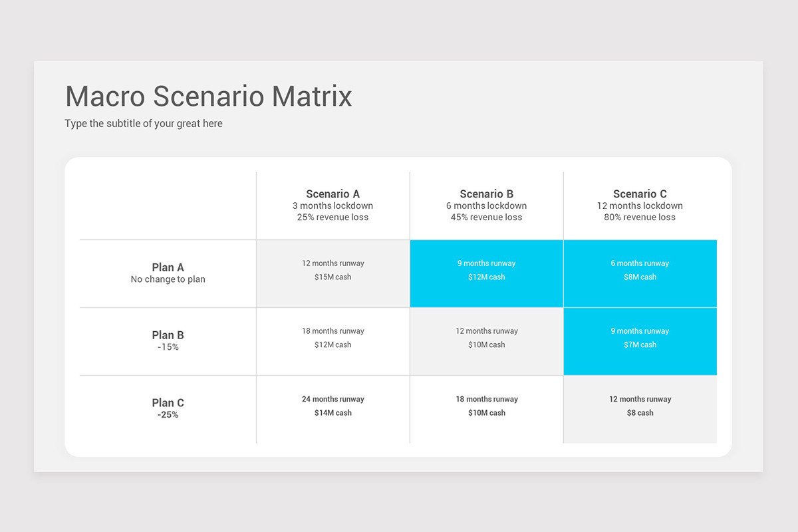This screenshot has width=798, height=532.
Task: Click the 24 months runway $14M cash cell
Action: 333,409
